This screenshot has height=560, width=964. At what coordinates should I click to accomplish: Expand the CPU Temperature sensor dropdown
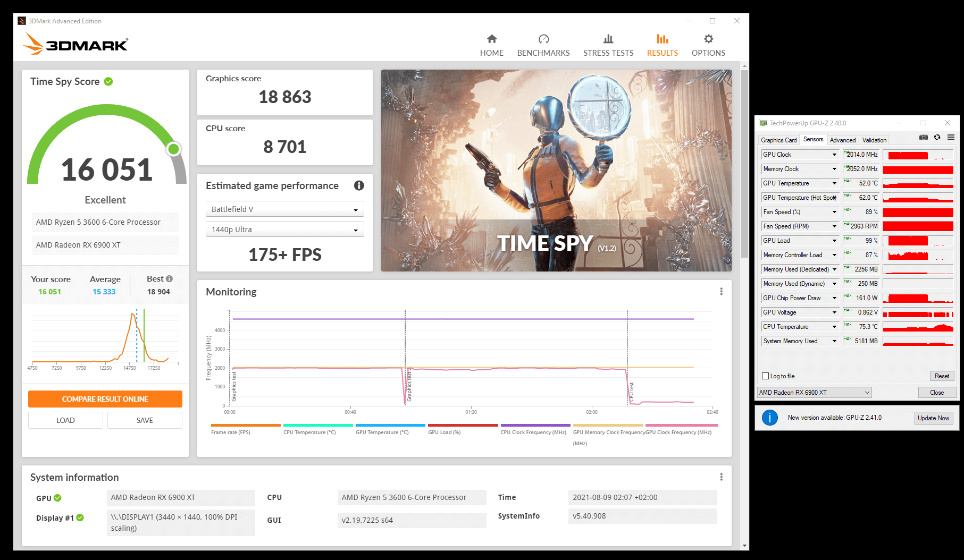click(834, 327)
